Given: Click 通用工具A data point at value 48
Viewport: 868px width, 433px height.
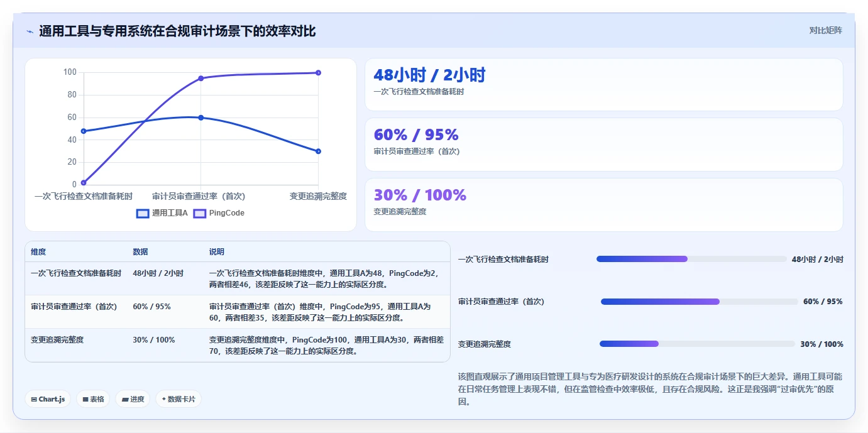Looking at the screenshot, I should (84, 131).
